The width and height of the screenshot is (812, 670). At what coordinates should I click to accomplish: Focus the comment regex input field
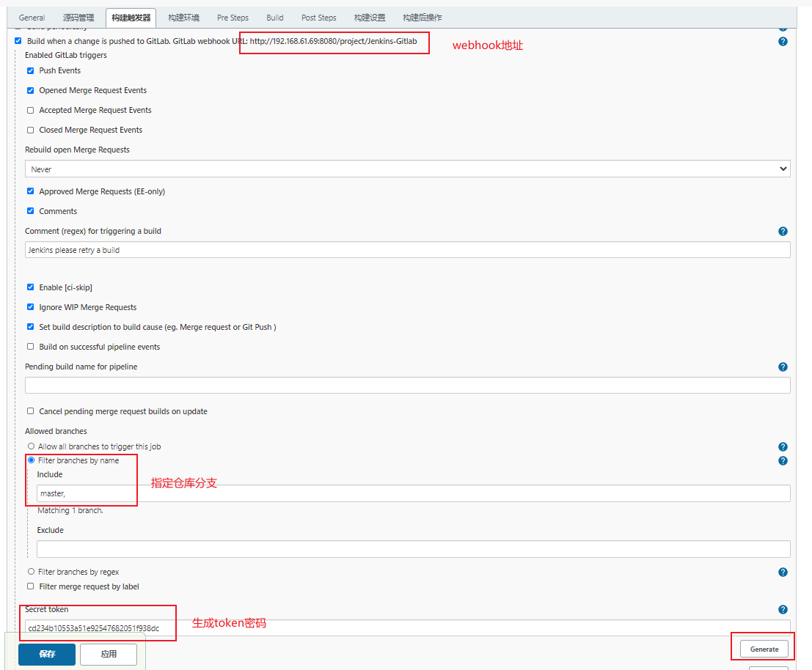click(x=408, y=250)
